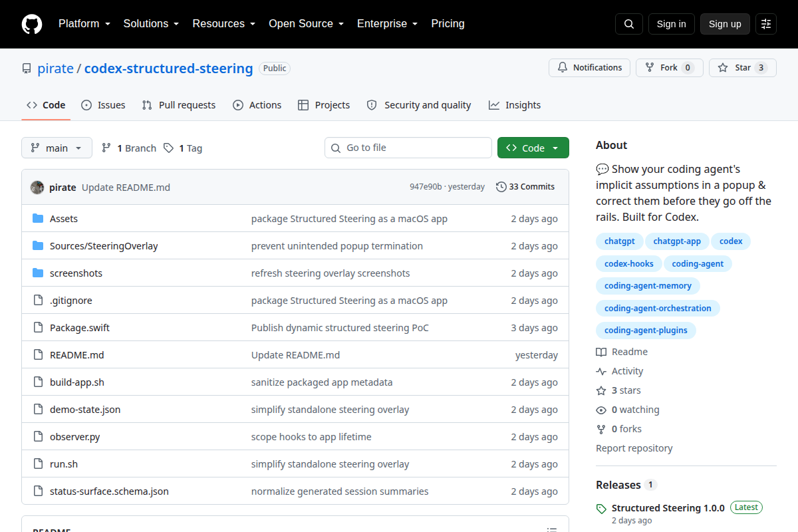Expand the Resources menu
Screen dimensions: 798x532
(224, 24)
